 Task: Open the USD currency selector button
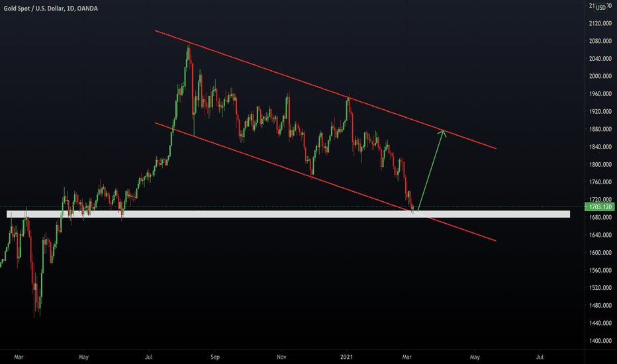[600, 7]
